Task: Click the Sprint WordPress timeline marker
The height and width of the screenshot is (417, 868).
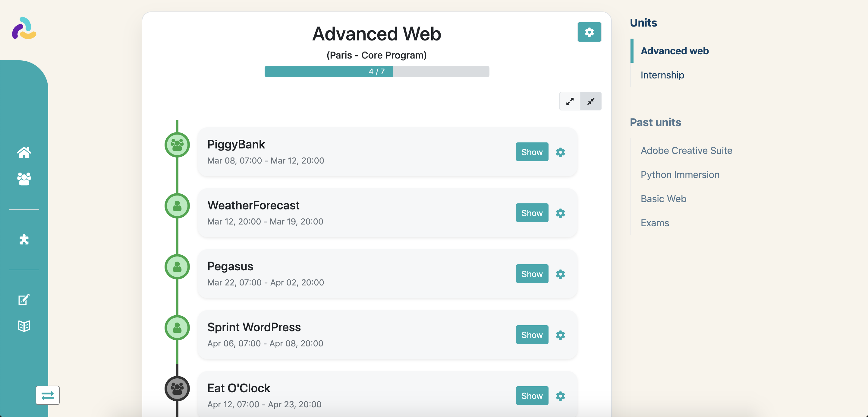Action: (x=177, y=328)
